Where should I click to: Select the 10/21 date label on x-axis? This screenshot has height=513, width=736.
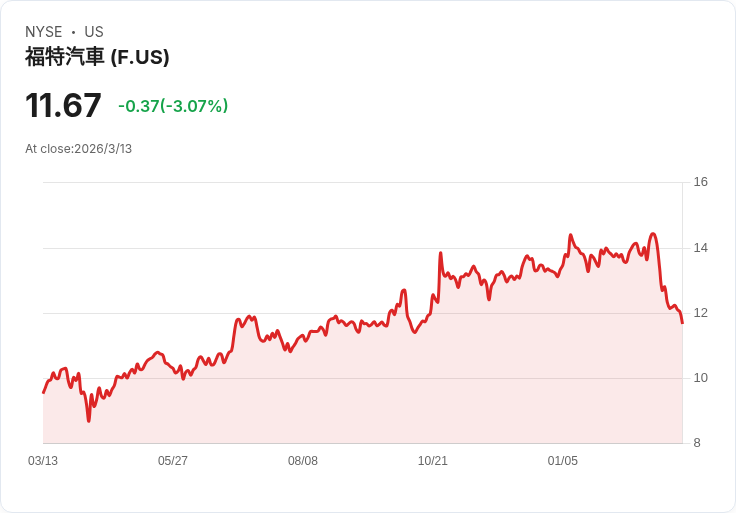click(433, 461)
